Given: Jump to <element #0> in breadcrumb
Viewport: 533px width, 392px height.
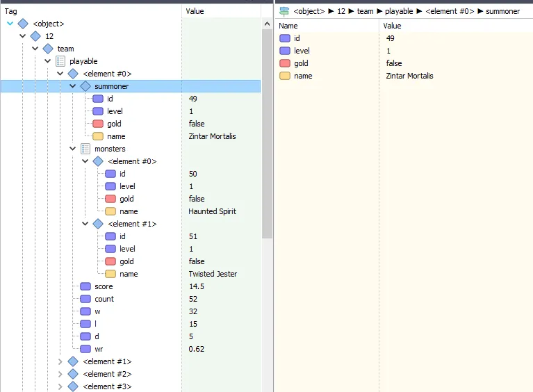Looking at the screenshot, I should [450, 11].
